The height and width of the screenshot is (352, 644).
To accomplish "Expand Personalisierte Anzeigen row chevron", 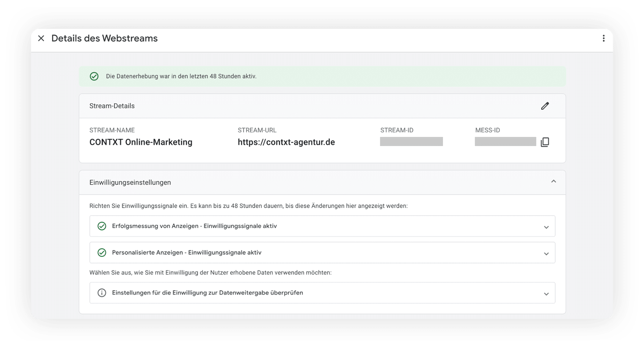I will pyautogui.click(x=546, y=253).
